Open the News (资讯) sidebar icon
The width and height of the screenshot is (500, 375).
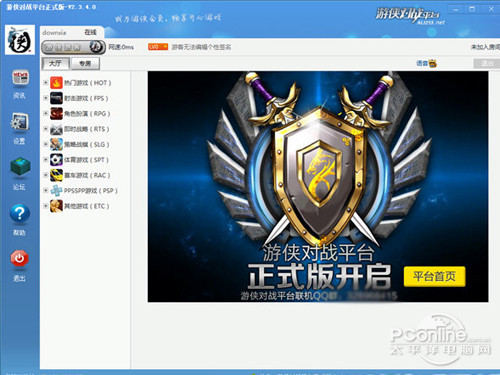click(20, 78)
